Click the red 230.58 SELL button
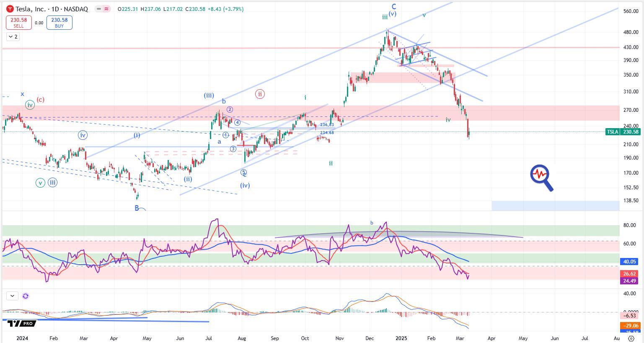The width and height of the screenshot is (644, 343). [18, 23]
